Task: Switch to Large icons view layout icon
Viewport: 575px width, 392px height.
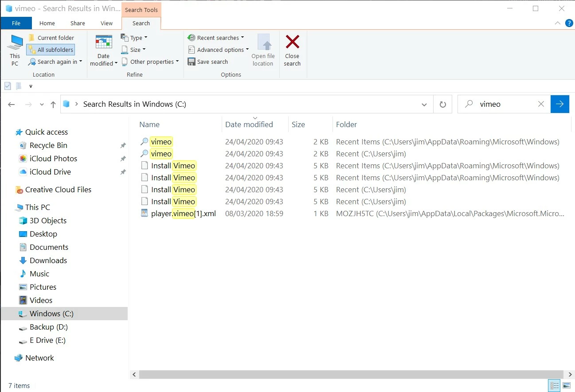Action: tap(566, 386)
